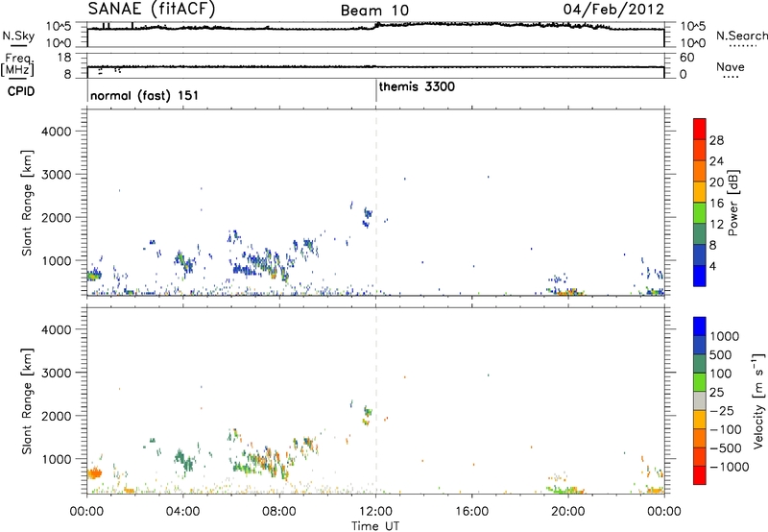Pick the bright blue bottom Power colorbar segment
Image resolution: width=768 pixels, height=532 pixels.
[700, 276]
